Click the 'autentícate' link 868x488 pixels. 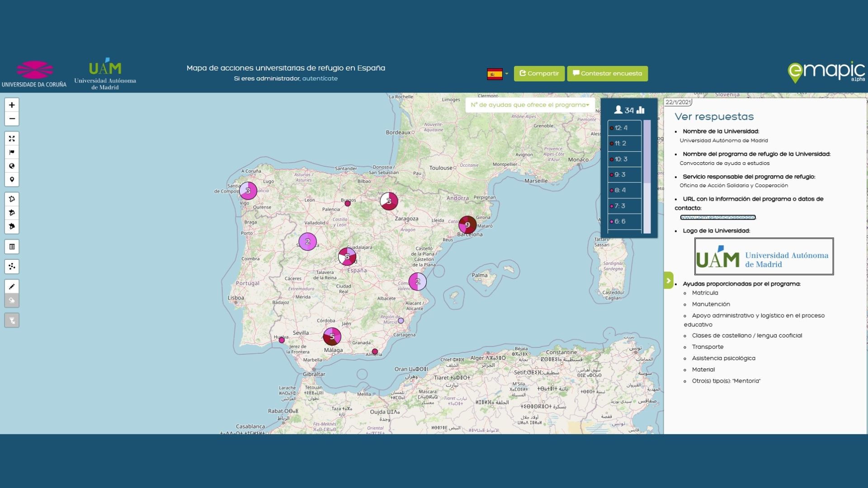point(320,79)
